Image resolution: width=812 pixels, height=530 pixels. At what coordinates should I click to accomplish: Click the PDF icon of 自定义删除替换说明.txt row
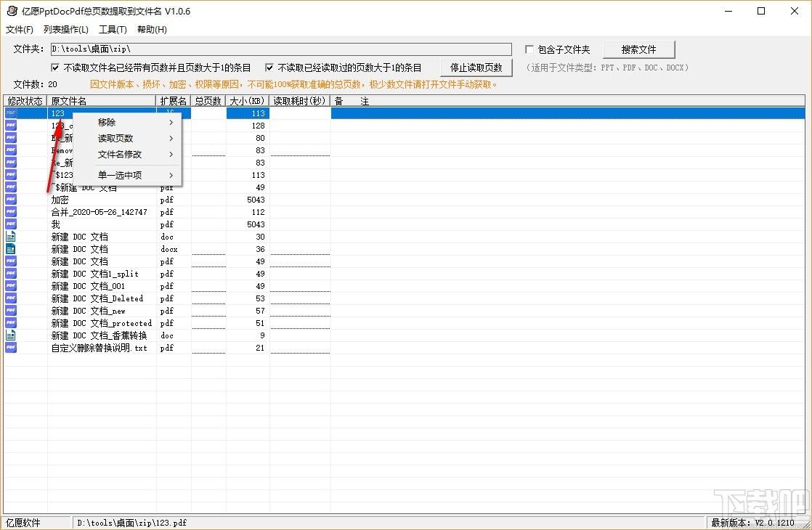click(11, 348)
